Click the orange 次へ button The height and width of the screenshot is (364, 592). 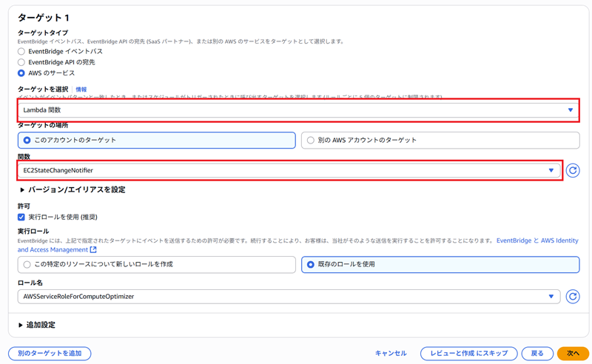point(573,354)
